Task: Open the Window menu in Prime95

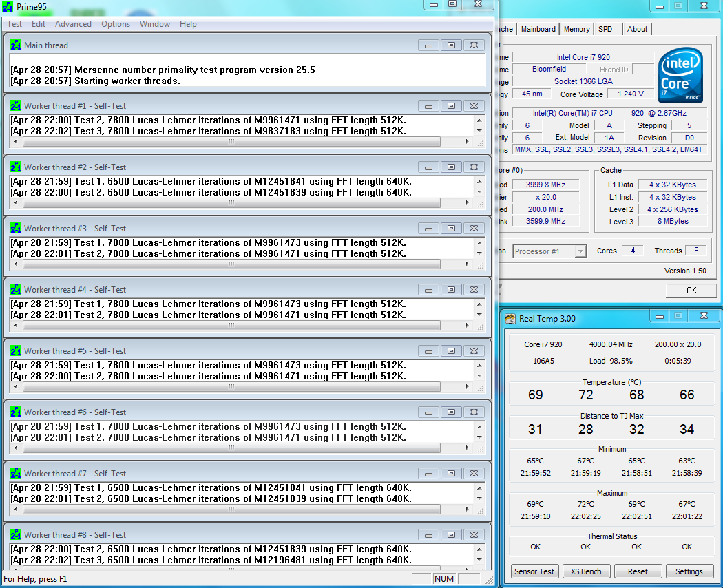Action: tap(155, 24)
